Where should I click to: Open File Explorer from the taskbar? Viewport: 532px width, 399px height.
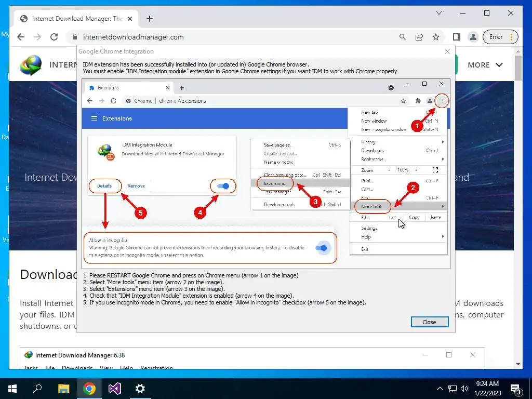(x=63, y=389)
